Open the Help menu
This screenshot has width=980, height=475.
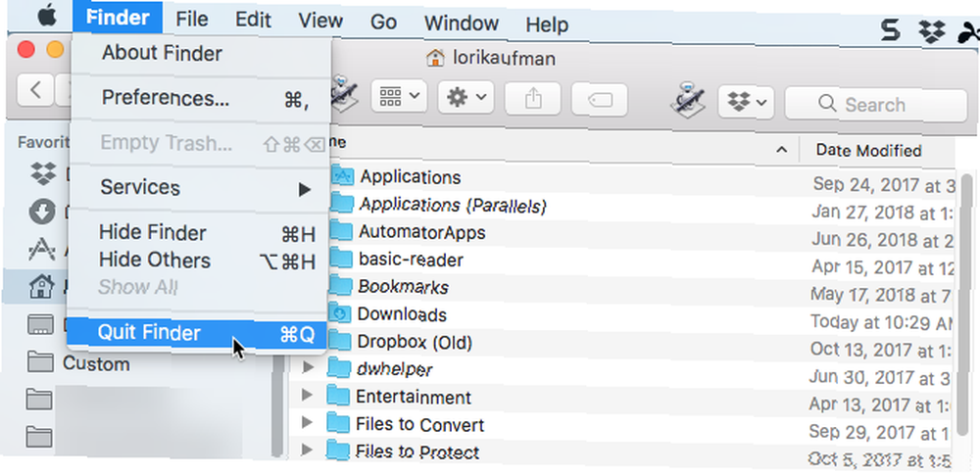547,25
